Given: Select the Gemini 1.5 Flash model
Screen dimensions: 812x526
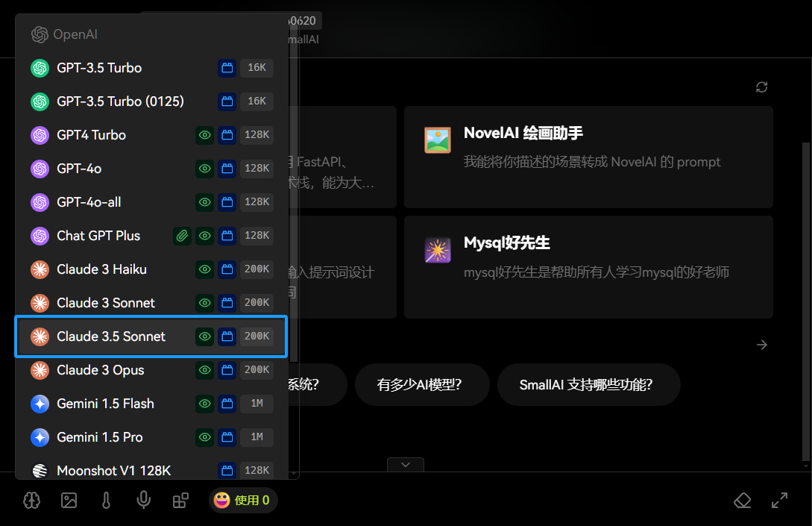Looking at the screenshot, I should (151, 404).
